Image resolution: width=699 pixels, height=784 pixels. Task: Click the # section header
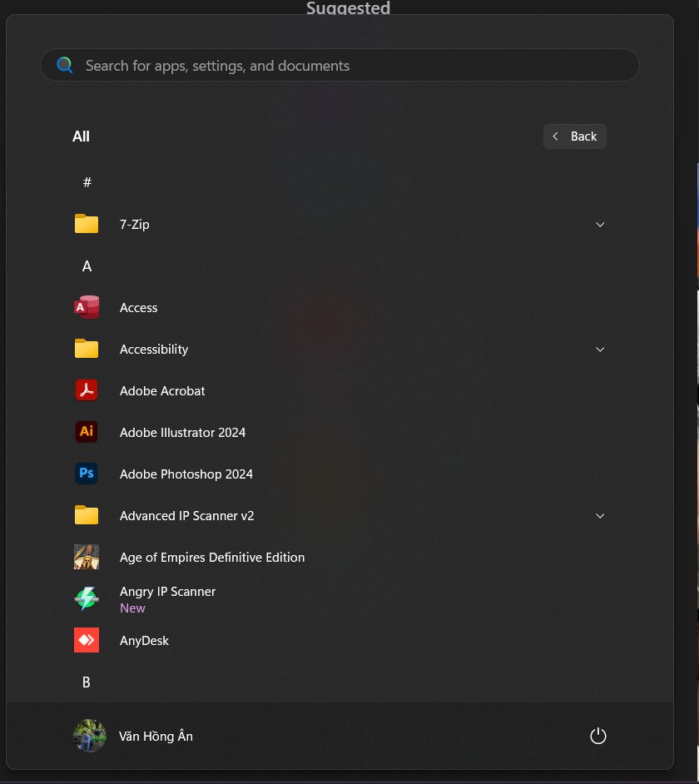(87, 182)
